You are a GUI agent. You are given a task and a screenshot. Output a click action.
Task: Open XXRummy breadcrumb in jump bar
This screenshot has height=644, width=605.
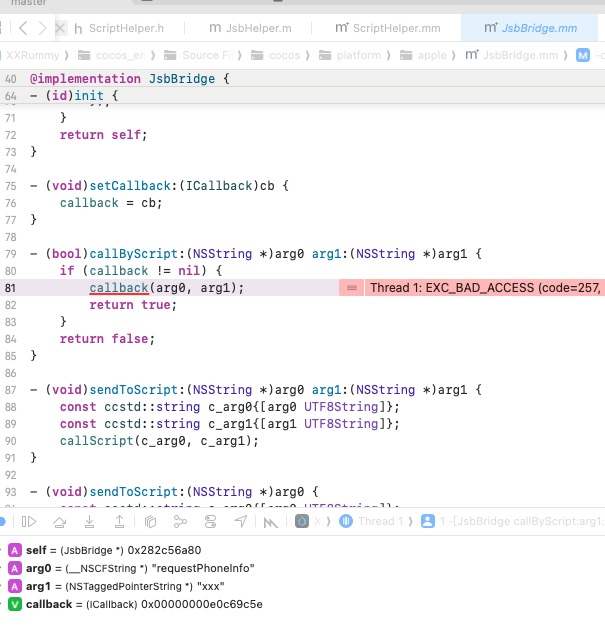33,55
